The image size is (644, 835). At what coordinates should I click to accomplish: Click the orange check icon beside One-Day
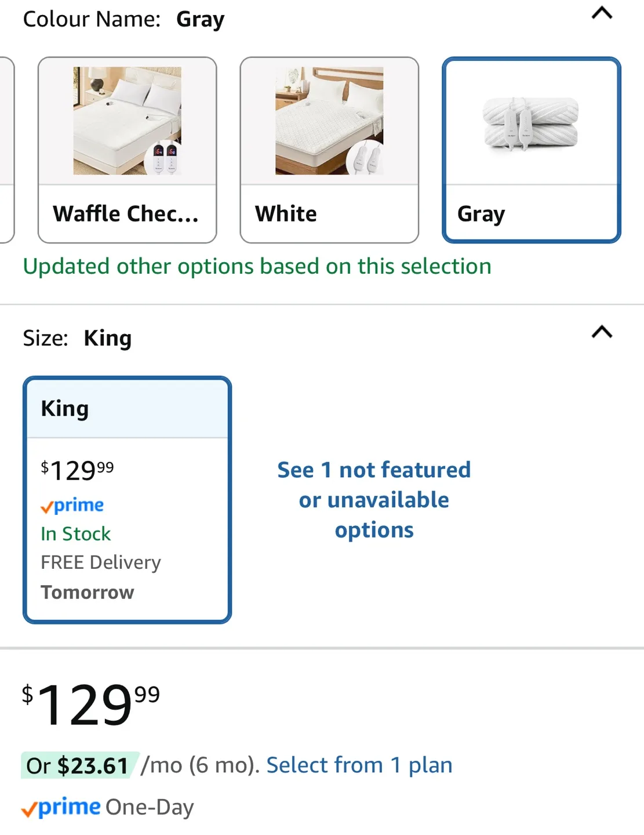tap(29, 807)
